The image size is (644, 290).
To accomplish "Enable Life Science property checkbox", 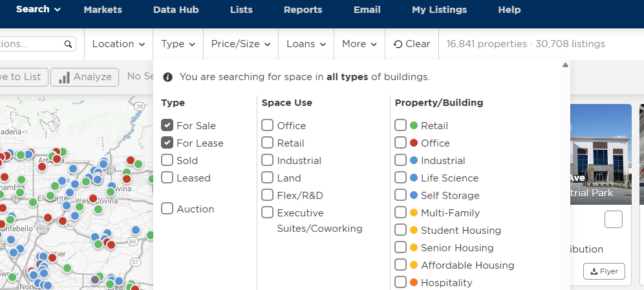I will click(400, 178).
